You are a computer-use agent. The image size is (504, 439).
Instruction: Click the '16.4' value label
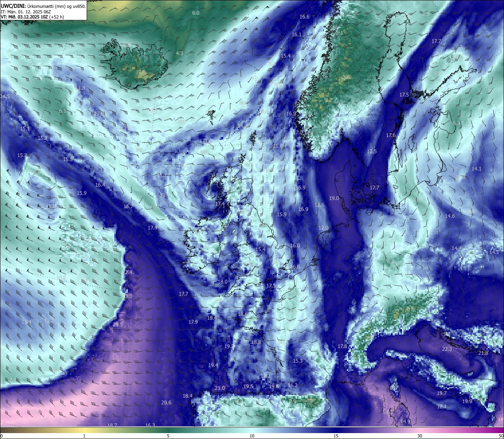coord(100,185)
